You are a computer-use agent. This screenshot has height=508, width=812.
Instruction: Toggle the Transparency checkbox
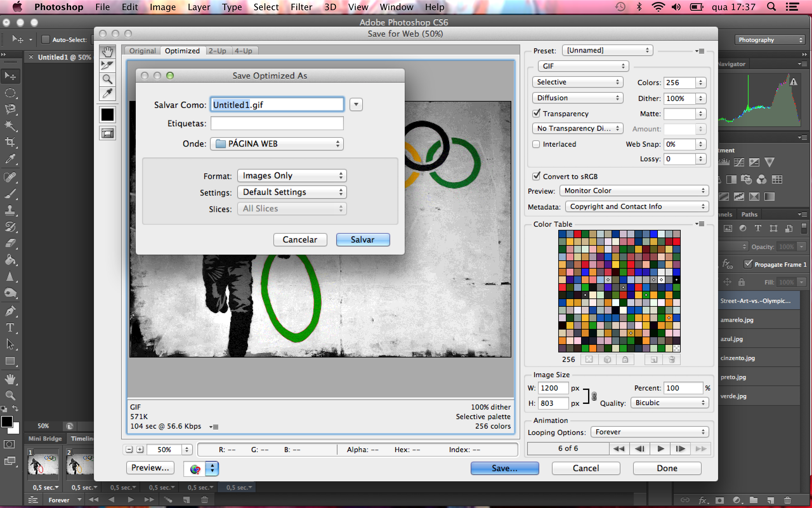pyautogui.click(x=536, y=114)
